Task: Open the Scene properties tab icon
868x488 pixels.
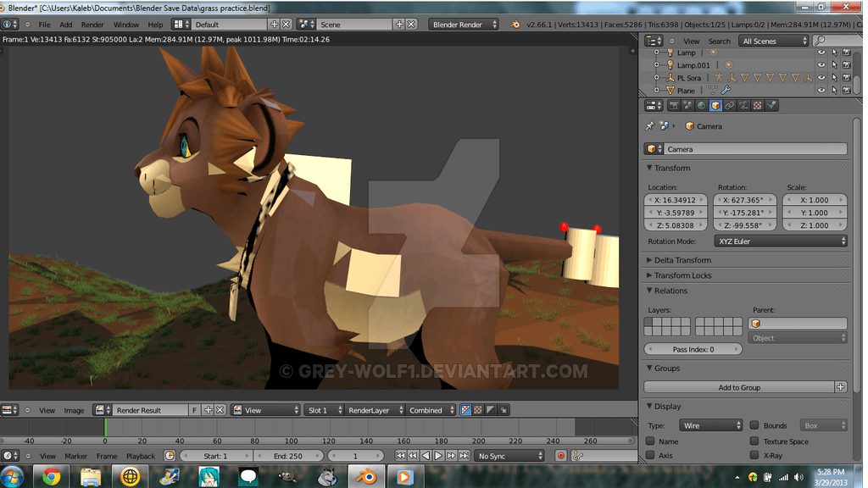Action: click(x=688, y=105)
